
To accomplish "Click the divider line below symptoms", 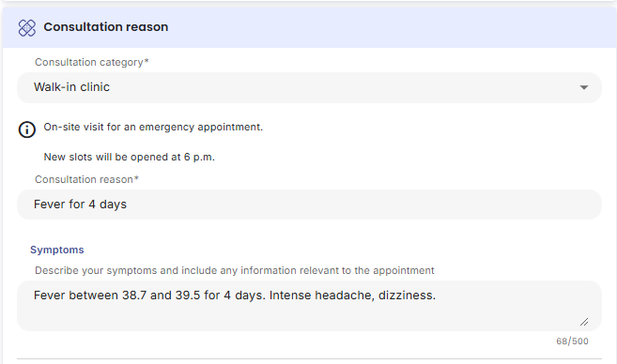I will pyautogui.click(x=309, y=358).
